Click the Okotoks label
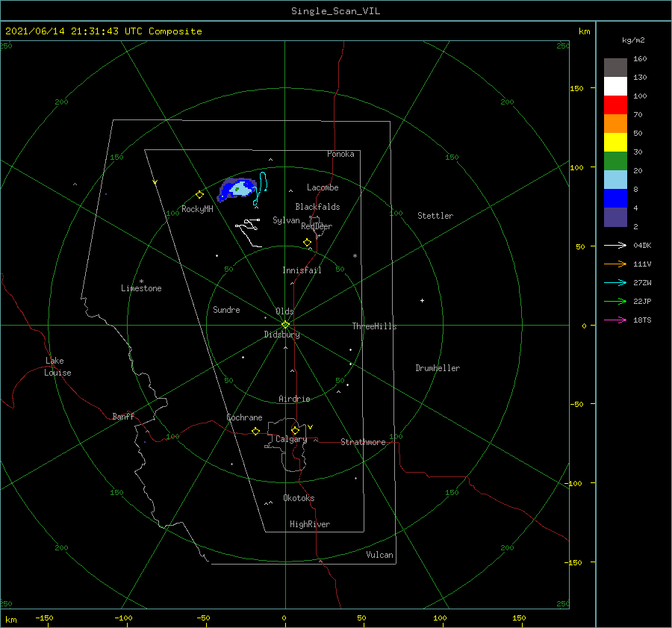 299,498
